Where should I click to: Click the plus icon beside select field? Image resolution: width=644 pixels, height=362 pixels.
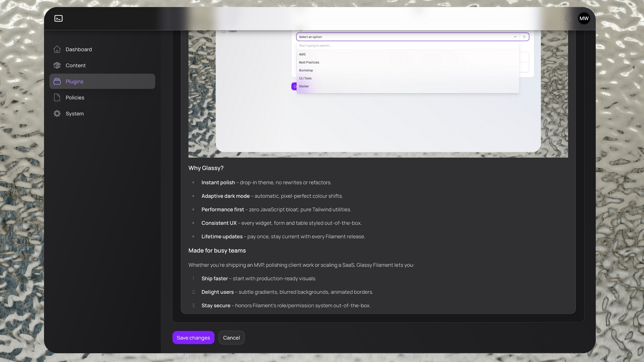coord(524,37)
